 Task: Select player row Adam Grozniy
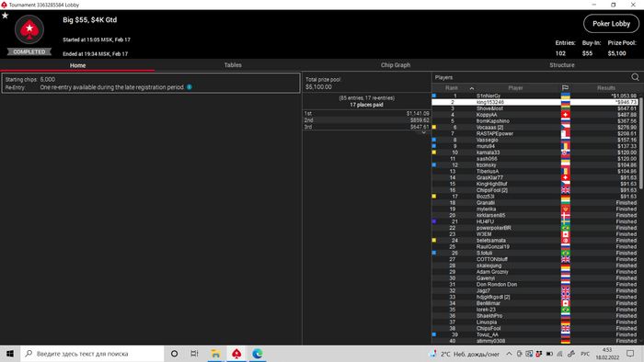(535, 272)
